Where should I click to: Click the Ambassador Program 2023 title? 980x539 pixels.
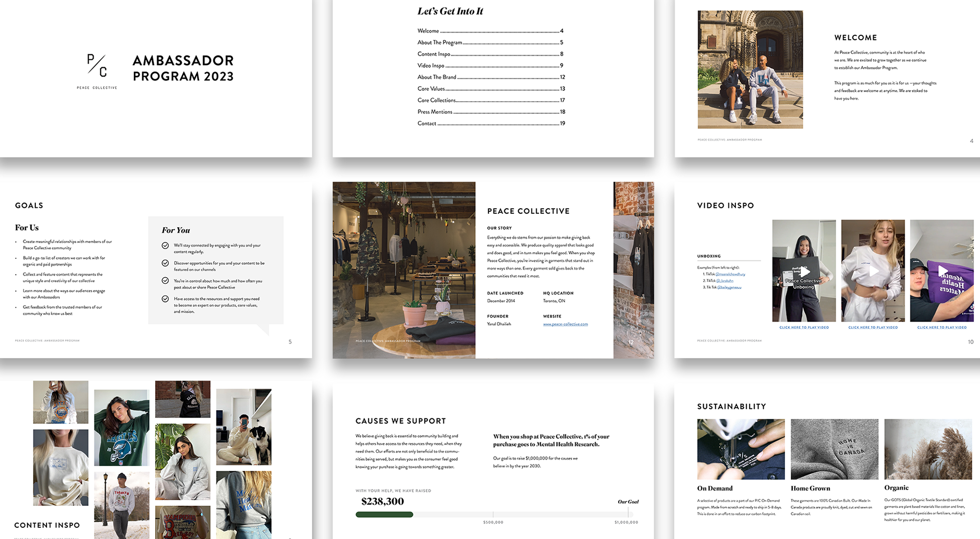point(183,68)
